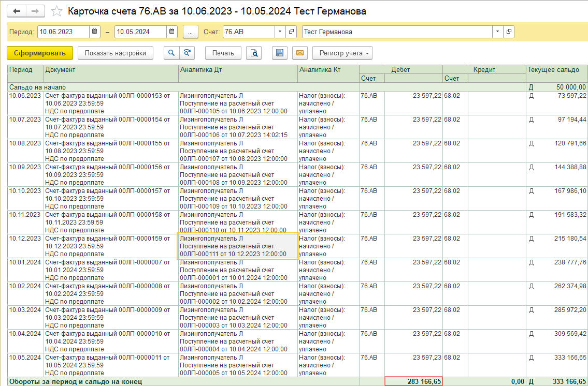
Task: Click the magnifier search icon in toolbar
Action: point(170,53)
